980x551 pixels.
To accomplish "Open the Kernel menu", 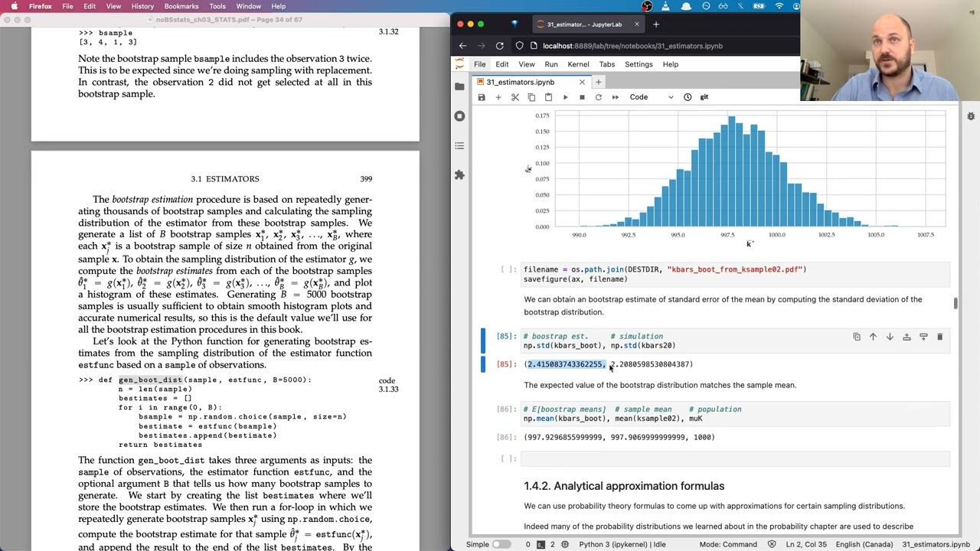I will [x=578, y=64].
